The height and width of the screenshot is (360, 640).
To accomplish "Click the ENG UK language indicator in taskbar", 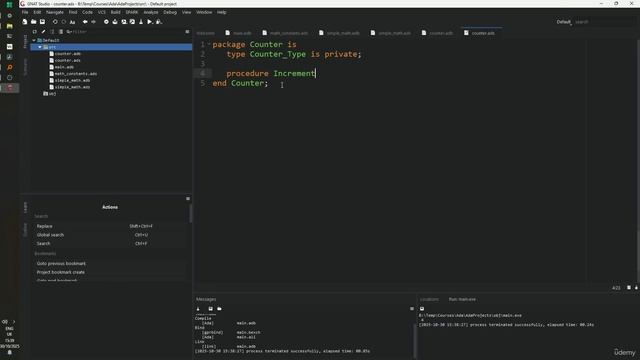I will (9, 331).
